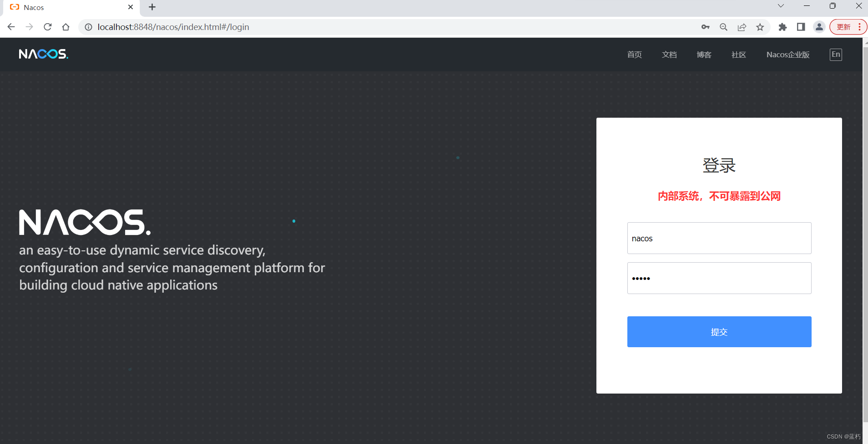Click the 登录 heading
This screenshot has width=868, height=444.
(719, 165)
